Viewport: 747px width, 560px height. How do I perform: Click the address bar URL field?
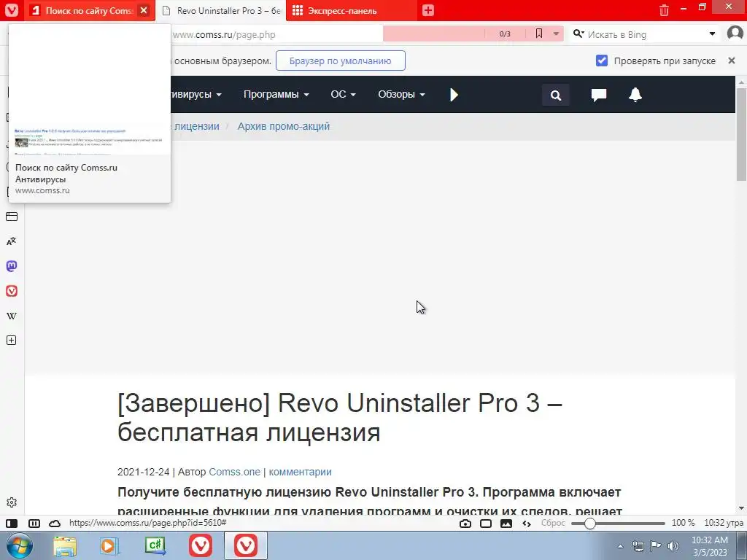coord(276,34)
